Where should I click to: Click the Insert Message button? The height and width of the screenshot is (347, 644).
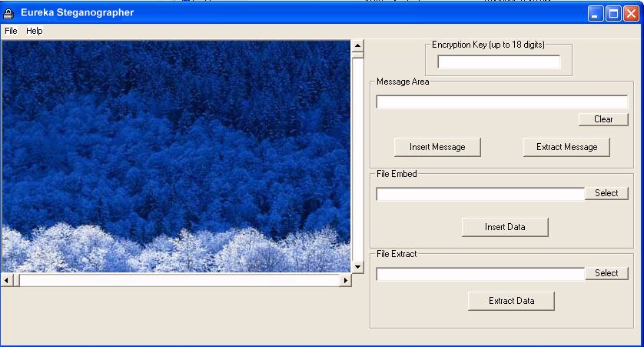click(x=437, y=147)
